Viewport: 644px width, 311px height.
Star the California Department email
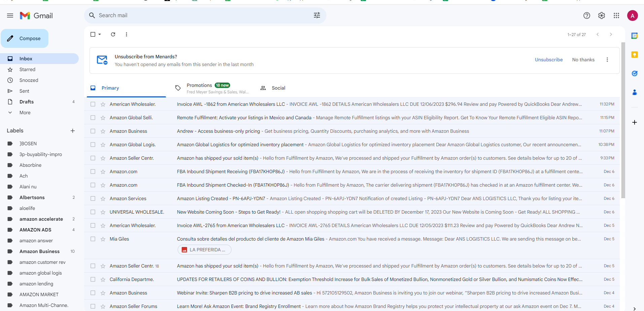103,279
